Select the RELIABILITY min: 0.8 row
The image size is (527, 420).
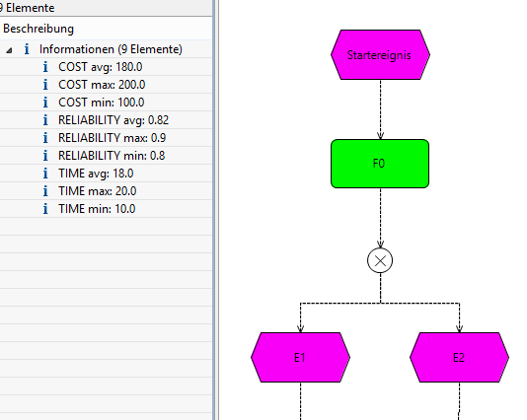106,156
